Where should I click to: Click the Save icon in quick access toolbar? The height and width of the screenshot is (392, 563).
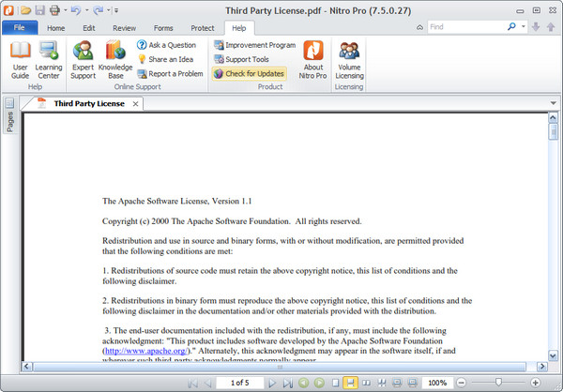point(40,9)
